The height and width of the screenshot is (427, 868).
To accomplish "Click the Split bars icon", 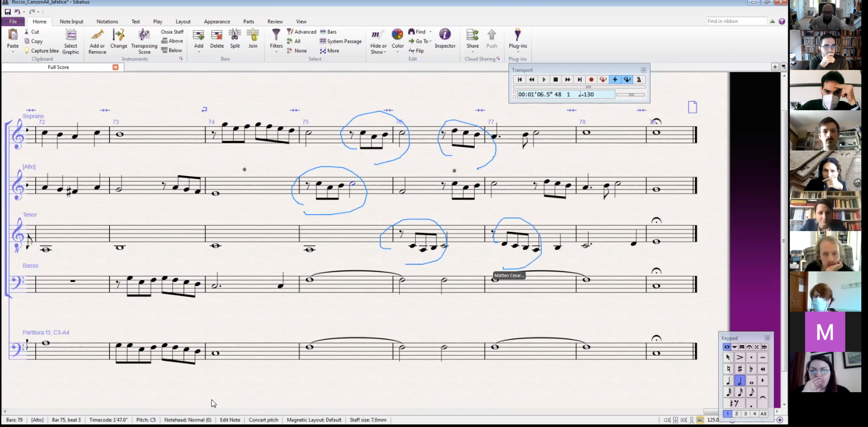I will (235, 35).
